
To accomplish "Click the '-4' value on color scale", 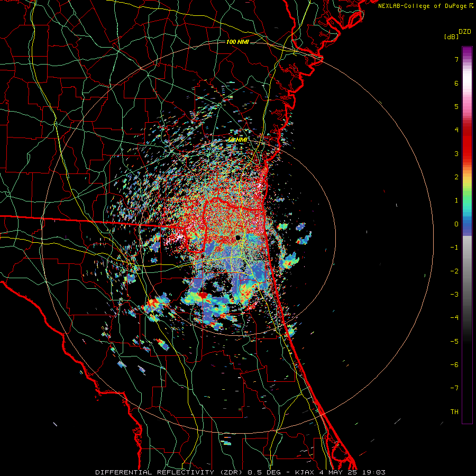I will pyautogui.click(x=454, y=318).
